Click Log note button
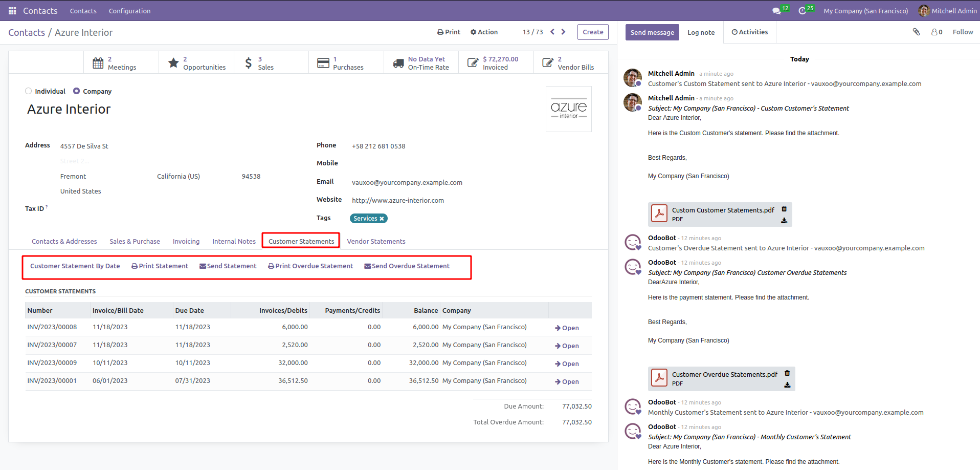This screenshot has height=470, width=980. [701, 32]
